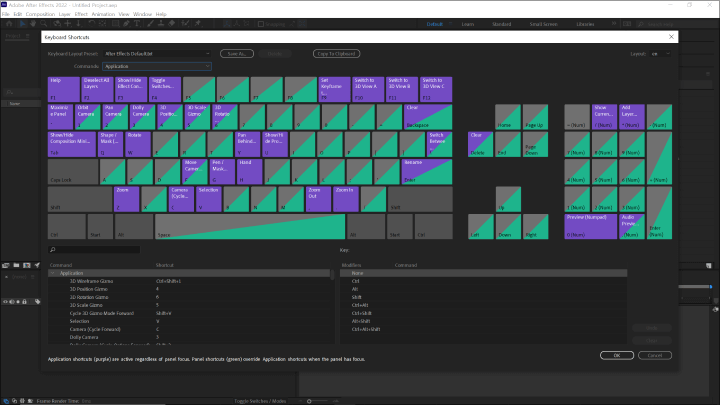Click Copy To Clipboard button
Viewport: 720px width, 405px height.
pos(337,54)
